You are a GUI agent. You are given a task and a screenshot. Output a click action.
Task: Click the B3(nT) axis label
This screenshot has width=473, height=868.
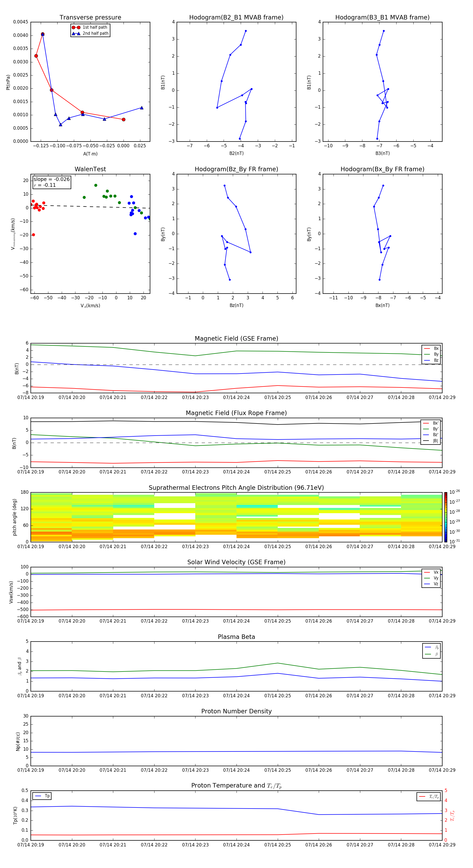(382, 153)
